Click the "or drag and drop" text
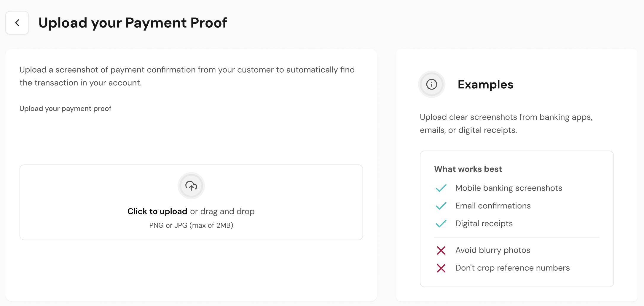This screenshot has width=644, height=306. coord(222,211)
